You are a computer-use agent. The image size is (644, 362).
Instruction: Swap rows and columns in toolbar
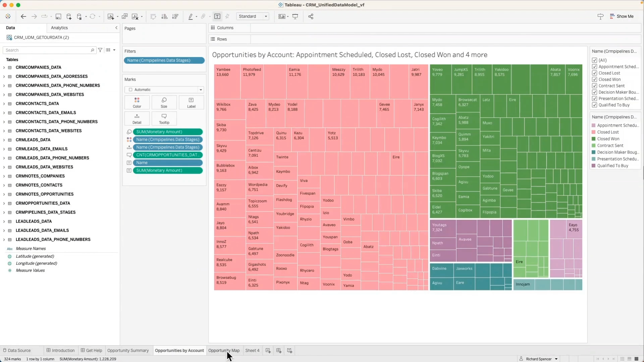pos(153,16)
